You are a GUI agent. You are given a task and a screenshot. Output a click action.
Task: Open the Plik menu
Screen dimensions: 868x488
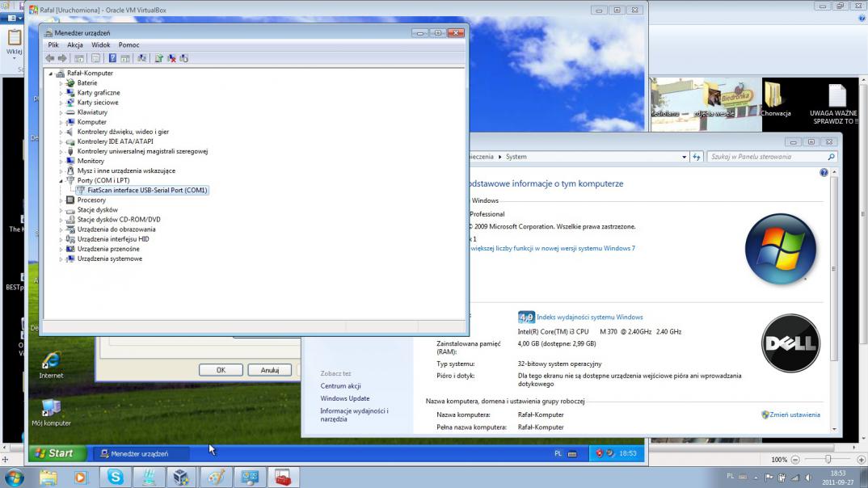click(x=53, y=44)
